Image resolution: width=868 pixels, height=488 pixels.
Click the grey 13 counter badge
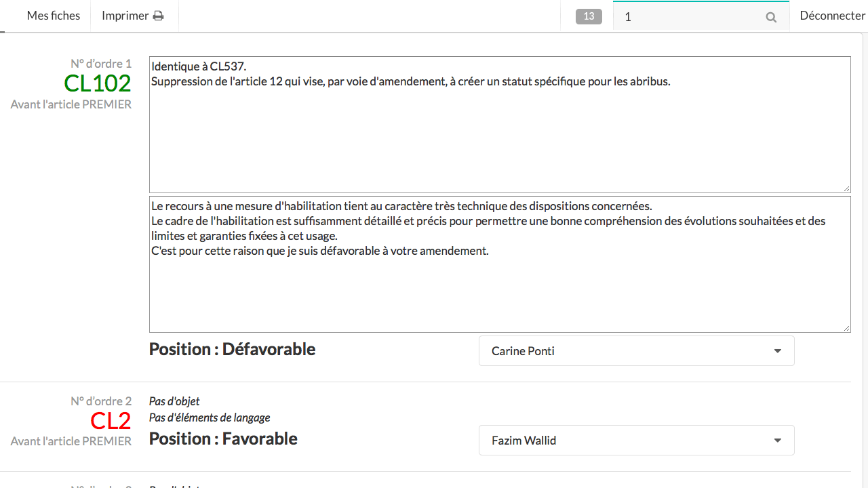589,16
